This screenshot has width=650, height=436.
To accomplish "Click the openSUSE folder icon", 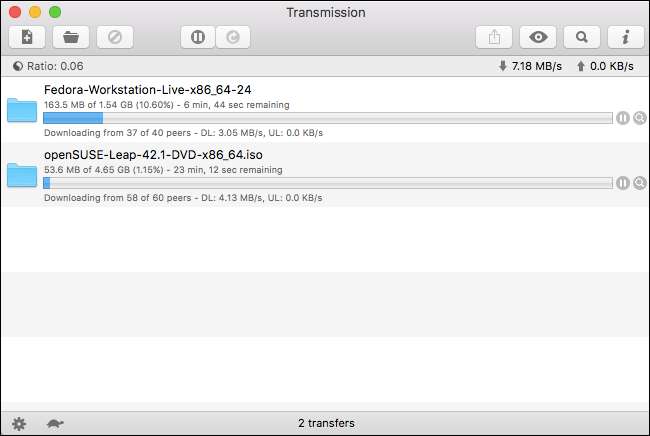I will (x=21, y=175).
